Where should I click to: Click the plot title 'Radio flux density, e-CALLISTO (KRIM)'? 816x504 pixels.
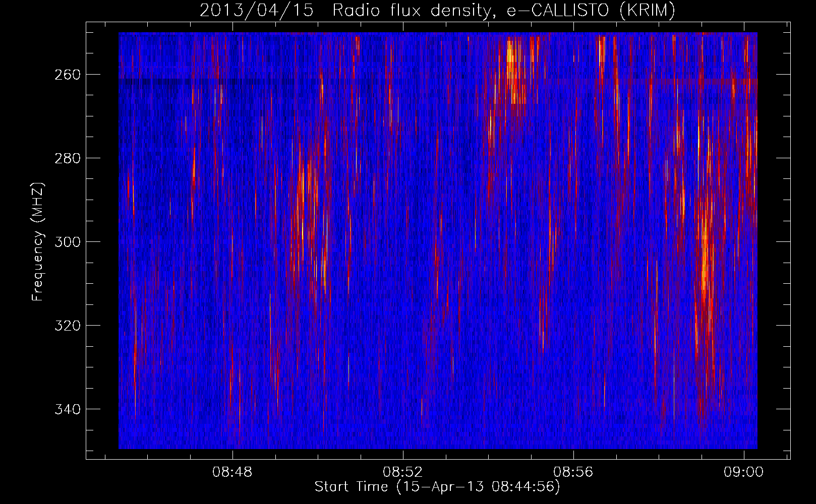click(503, 11)
